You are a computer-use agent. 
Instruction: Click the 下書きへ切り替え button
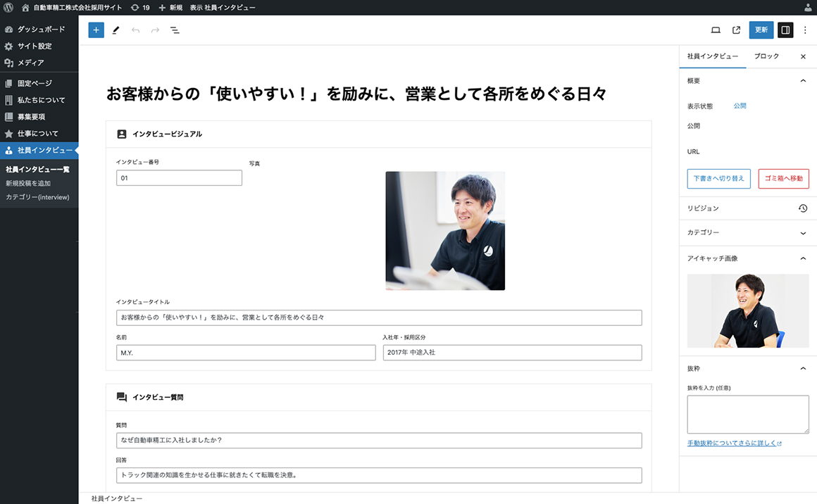(x=720, y=178)
